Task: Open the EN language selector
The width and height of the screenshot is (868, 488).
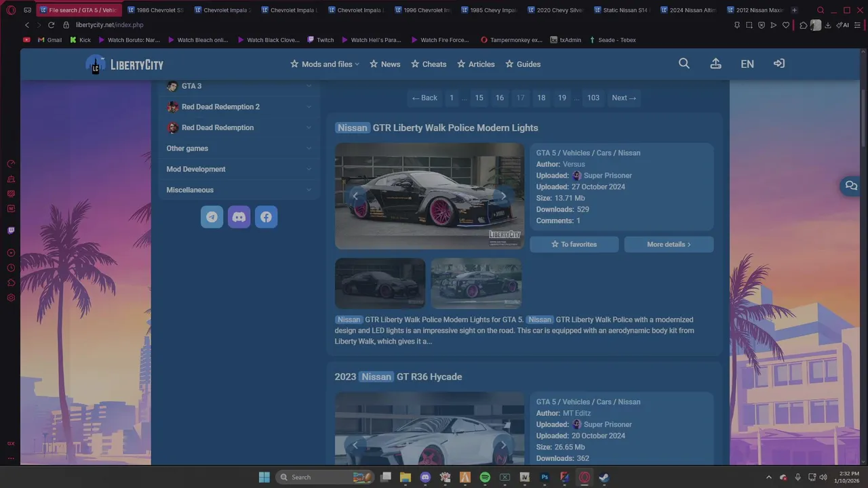Action: (747, 64)
